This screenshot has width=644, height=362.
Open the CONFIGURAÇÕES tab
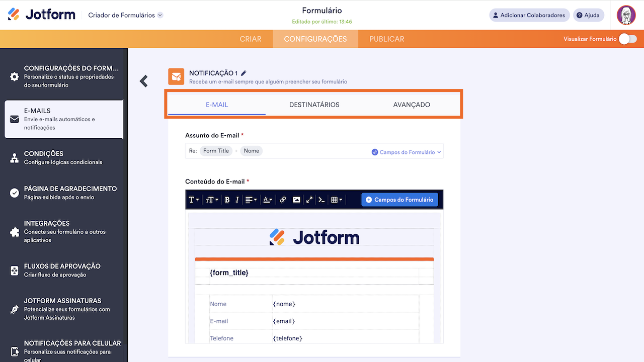click(x=315, y=39)
